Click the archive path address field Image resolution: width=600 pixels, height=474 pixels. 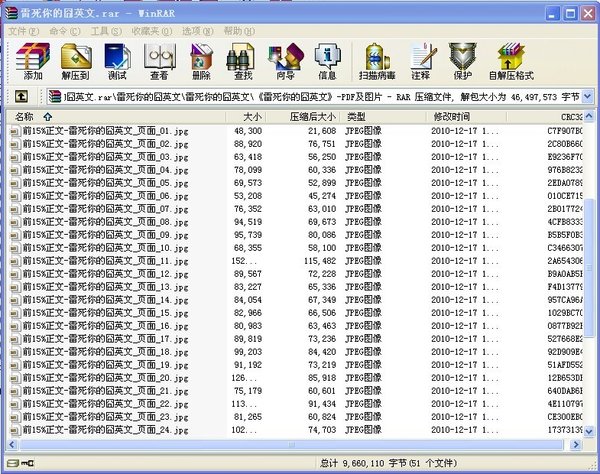[x=321, y=97]
